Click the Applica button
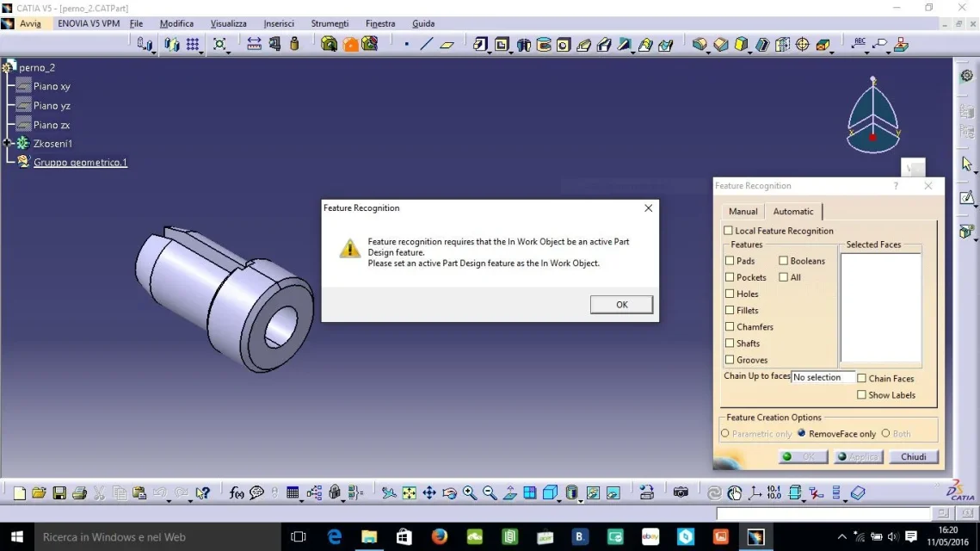The image size is (980, 551). [x=858, y=456]
